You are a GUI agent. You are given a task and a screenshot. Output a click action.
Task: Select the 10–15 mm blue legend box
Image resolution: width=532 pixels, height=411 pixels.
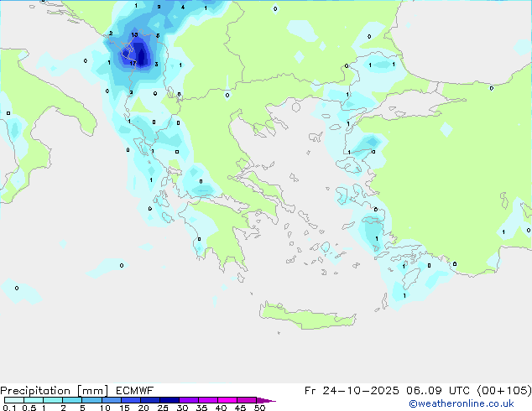tap(111, 400)
